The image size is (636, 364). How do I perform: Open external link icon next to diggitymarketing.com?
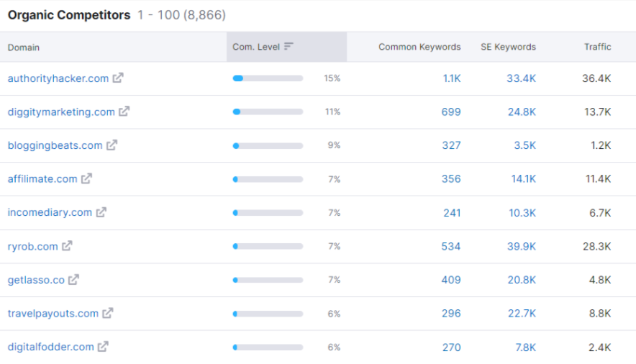tap(124, 112)
